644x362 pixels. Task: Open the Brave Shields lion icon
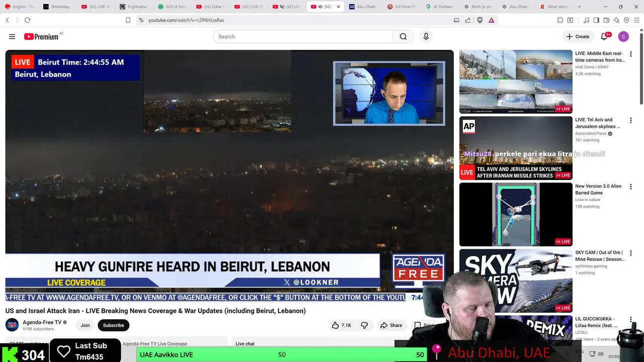click(480, 20)
